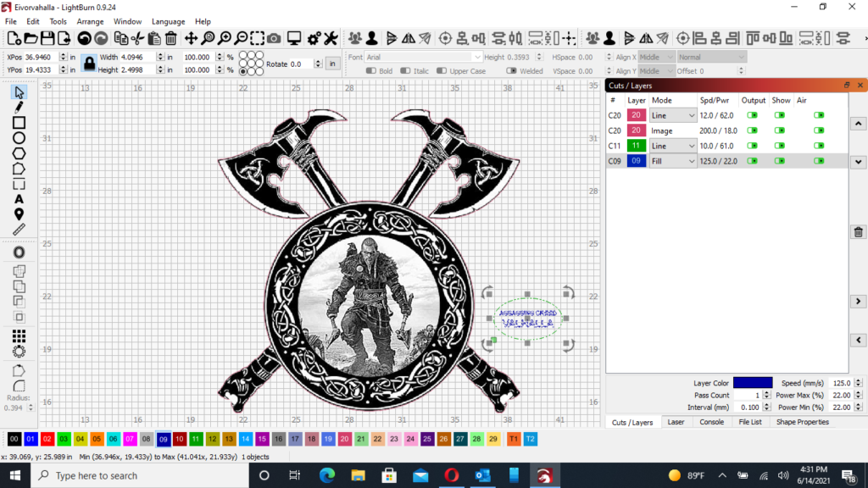868x488 pixels.
Task: Click the Speed (mm/s) value field
Action: [843, 383]
